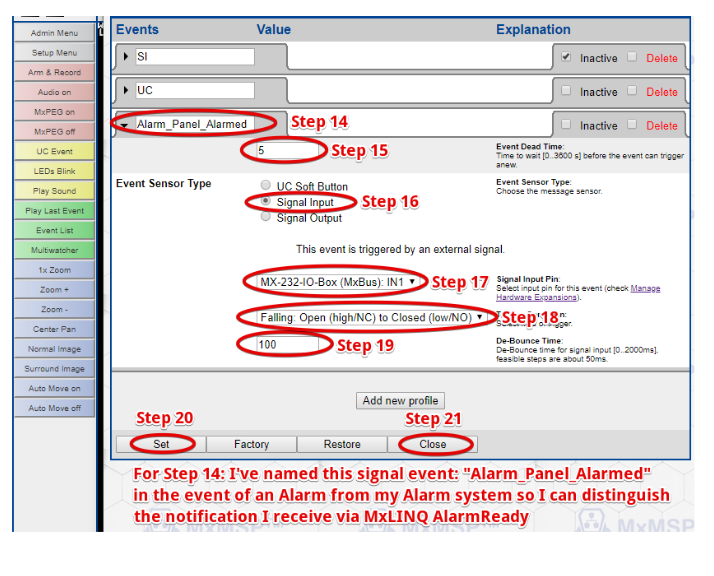714x576 pixels.
Task: Open the Admin Menu
Action: (54, 33)
